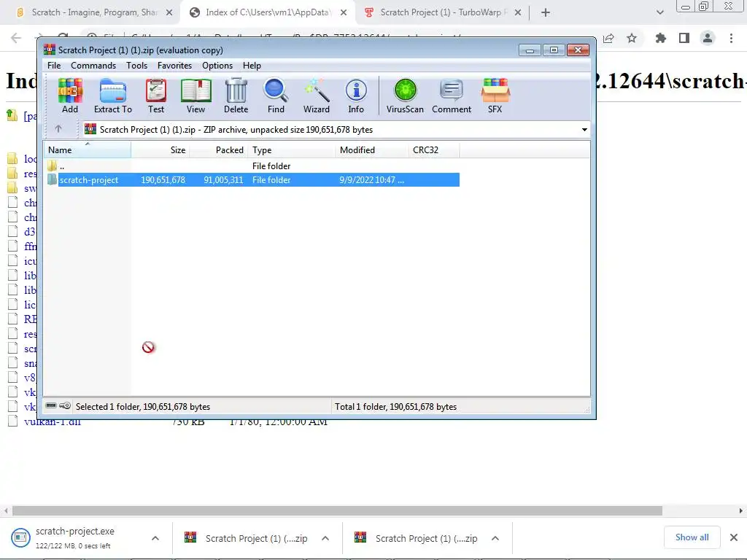Click the scratch-project folder icon

pos(52,180)
